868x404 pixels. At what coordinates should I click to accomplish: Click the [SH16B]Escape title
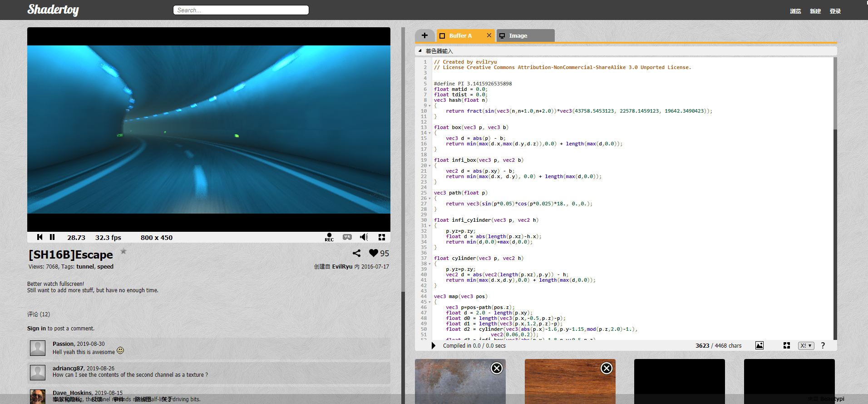pyautogui.click(x=71, y=254)
